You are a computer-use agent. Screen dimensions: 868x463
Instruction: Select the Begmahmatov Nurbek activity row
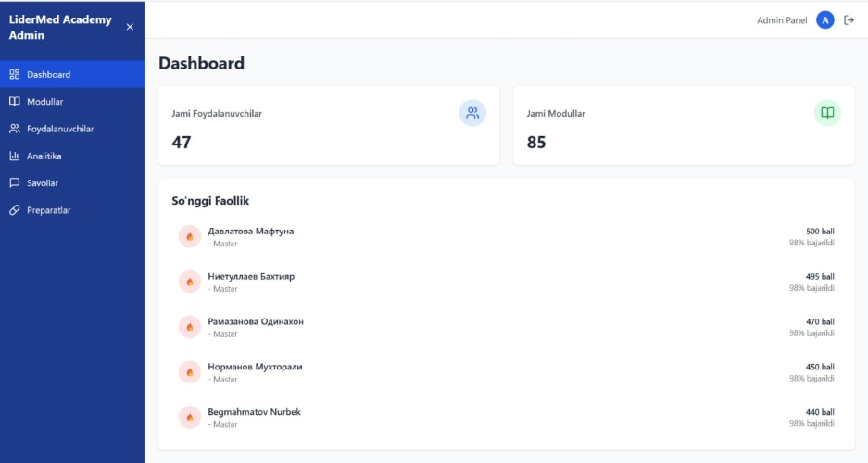pos(506,418)
